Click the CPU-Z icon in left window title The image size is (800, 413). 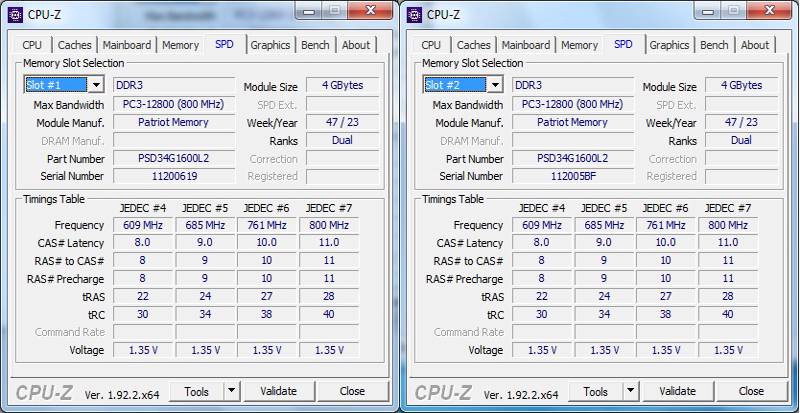pyautogui.click(x=15, y=14)
